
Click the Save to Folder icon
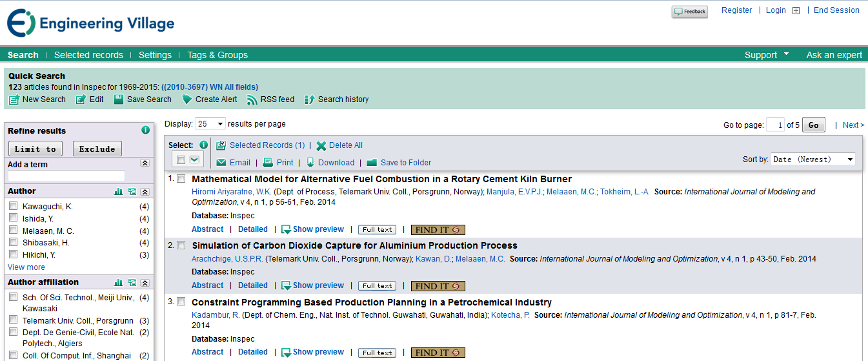[372, 163]
